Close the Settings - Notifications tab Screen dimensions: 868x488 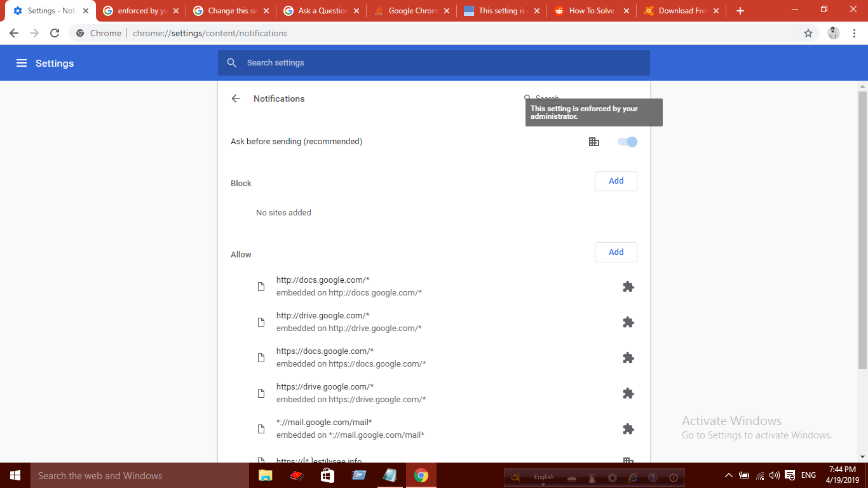click(x=86, y=11)
